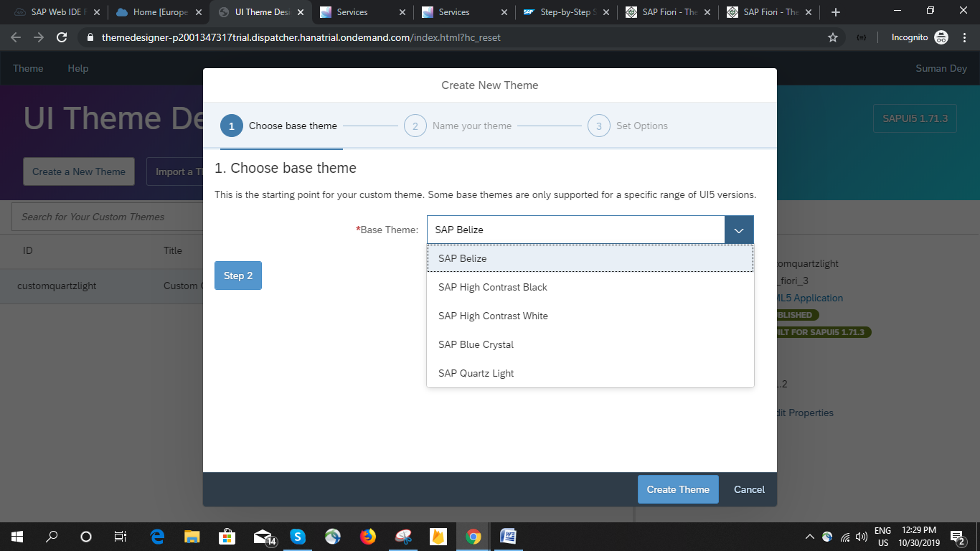Bookmark this page with star icon
The image size is (980, 551).
click(833, 37)
